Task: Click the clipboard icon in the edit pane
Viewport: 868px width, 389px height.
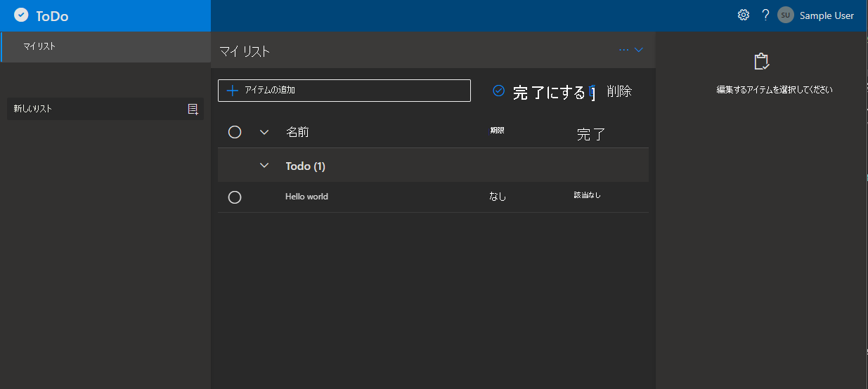Action: 761,61
